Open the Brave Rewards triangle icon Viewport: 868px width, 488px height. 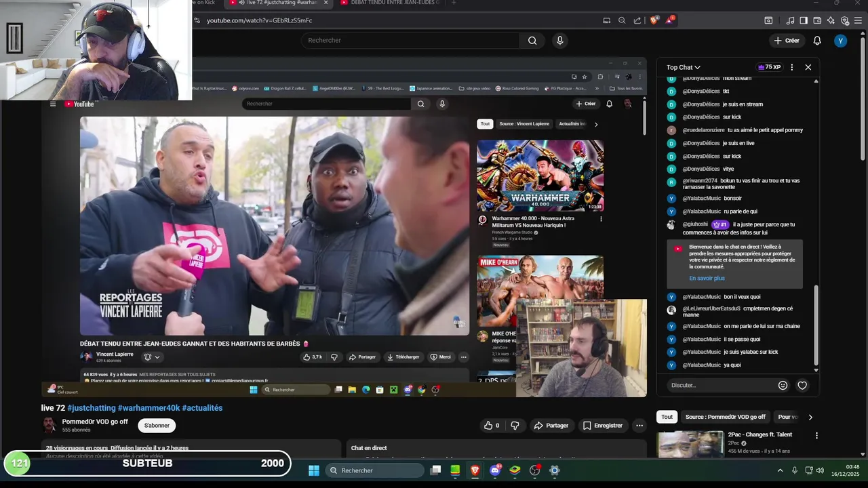pyautogui.click(x=669, y=20)
